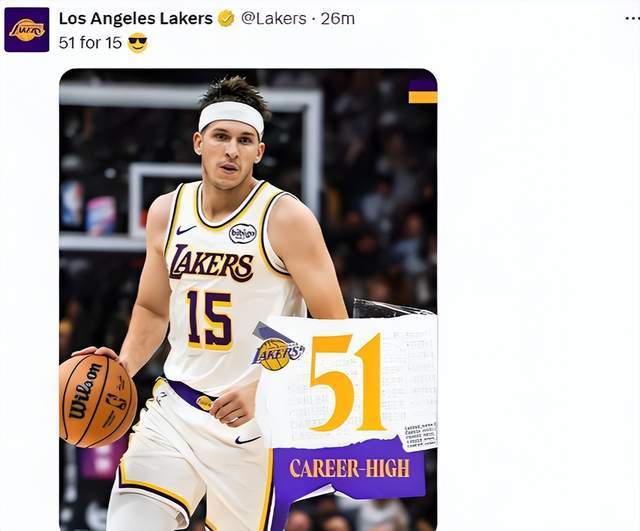Click the sunglasses emoji in the tweet
Image resolution: width=640 pixels, height=531 pixels.
click(137, 43)
